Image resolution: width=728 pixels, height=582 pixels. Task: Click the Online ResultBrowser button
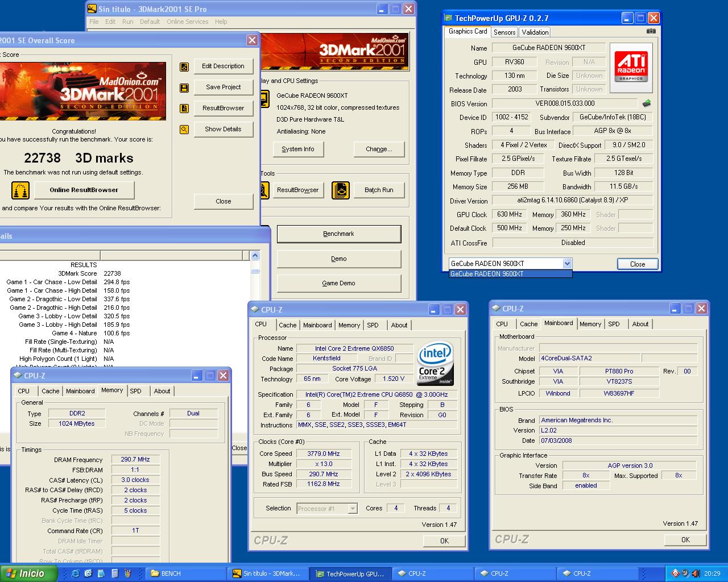[84, 190]
